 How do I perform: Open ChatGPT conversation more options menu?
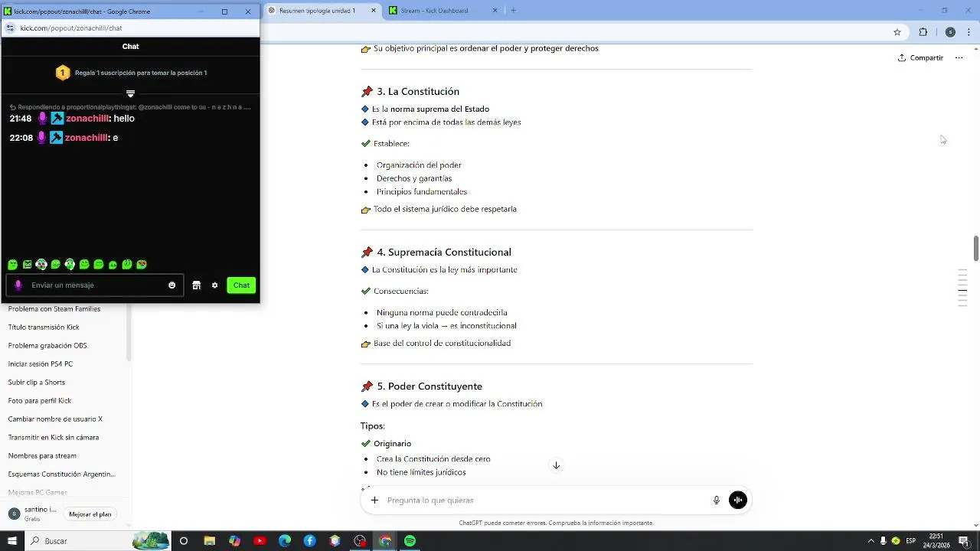tap(959, 58)
